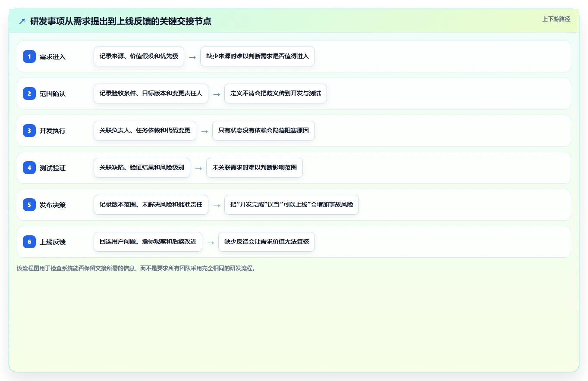The image size is (588, 381).
Task: Click the arrow icon beside the flowchart title
Action: click(x=22, y=21)
